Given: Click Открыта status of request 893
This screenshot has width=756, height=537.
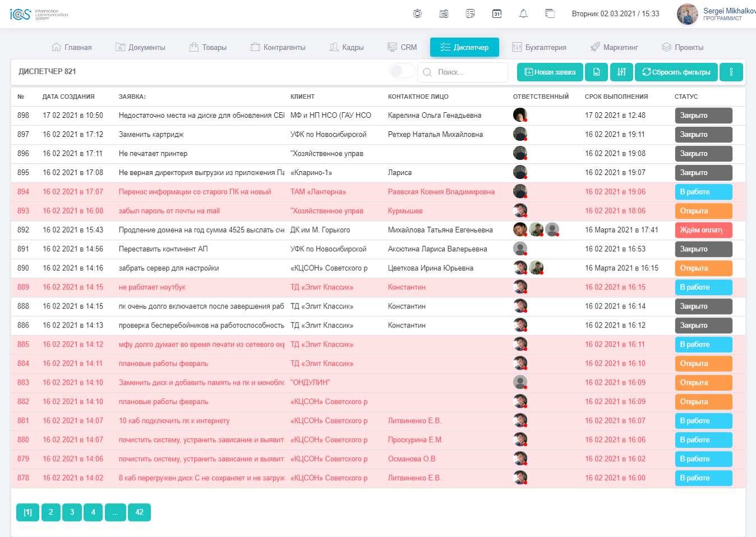Looking at the screenshot, I should click(x=703, y=211).
